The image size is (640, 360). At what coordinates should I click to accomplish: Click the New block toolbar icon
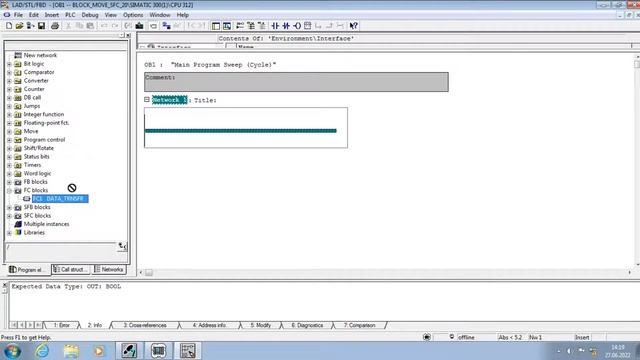(9, 26)
